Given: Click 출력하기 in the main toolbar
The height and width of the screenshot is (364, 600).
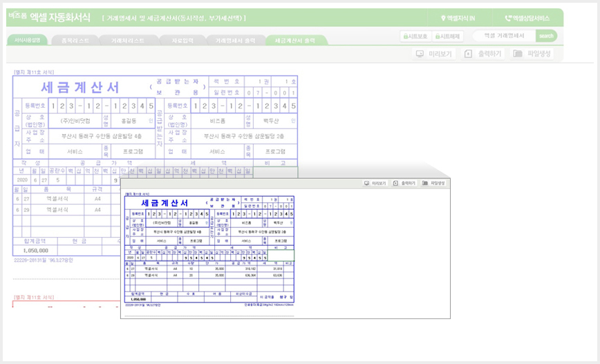Looking at the screenshot, I should (483, 54).
